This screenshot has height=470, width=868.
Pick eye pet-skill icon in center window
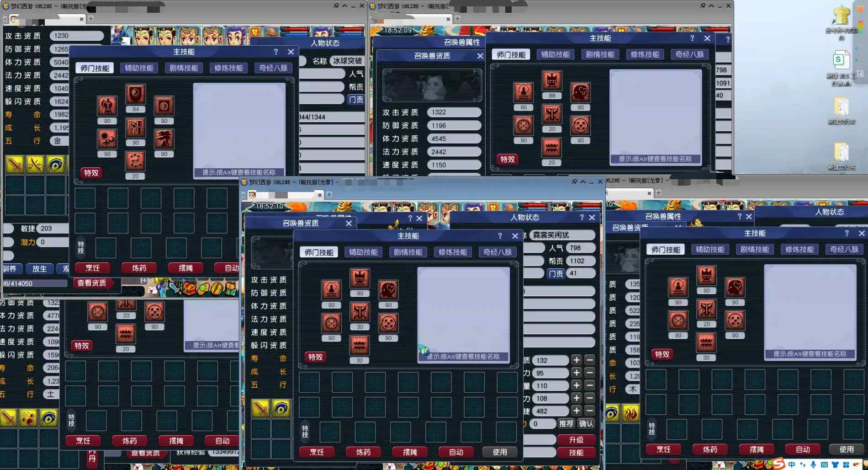click(281, 408)
